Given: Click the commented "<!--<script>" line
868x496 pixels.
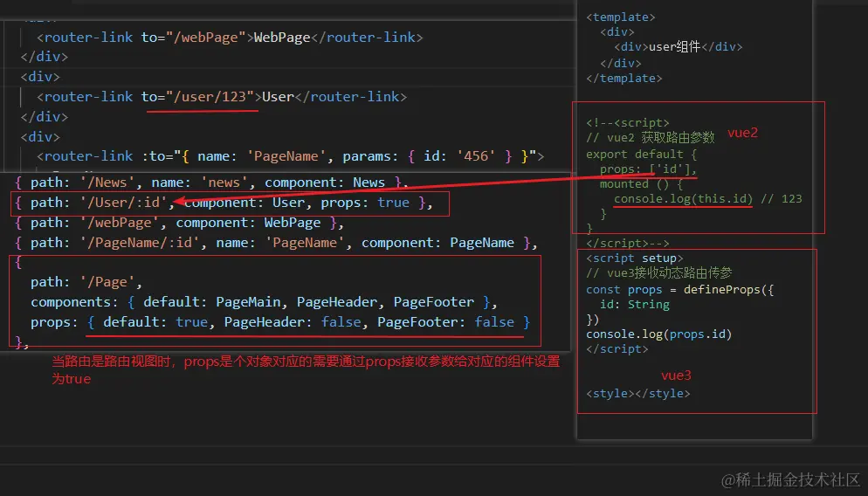Looking at the screenshot, I should pyautogui.click(x=628, y=123).
